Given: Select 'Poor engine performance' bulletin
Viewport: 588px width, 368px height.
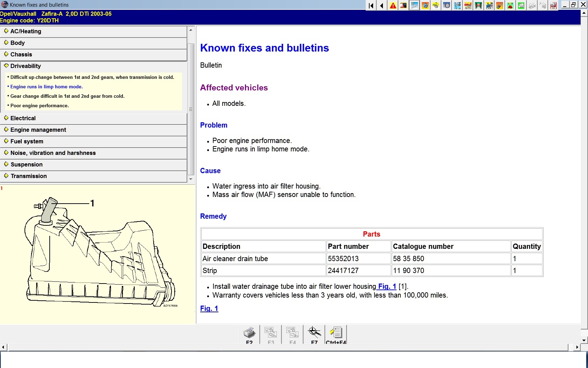Looking at the screenshot, I should point(40,105).
